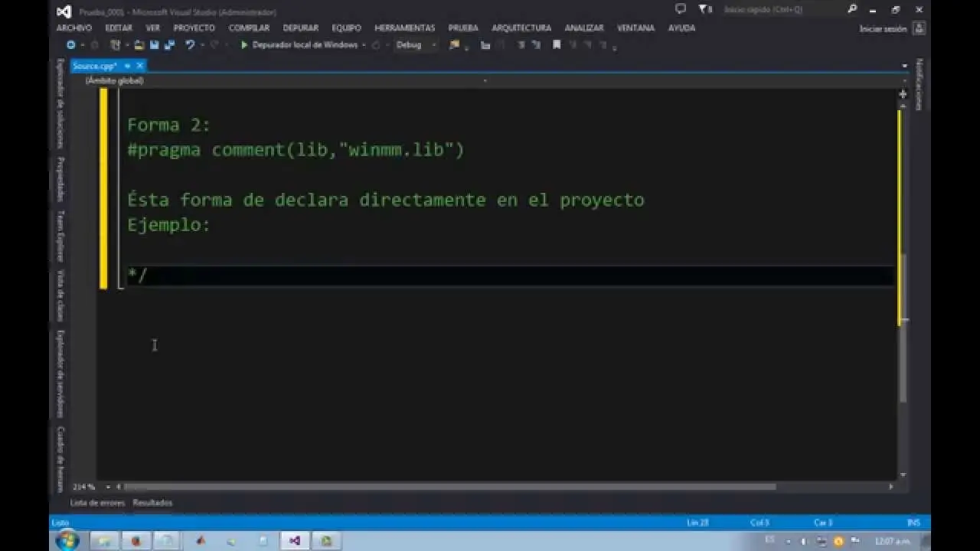This screenshot has width=980, height=551.
Task: Click the notifications flag icon
Action: point(702,10)
